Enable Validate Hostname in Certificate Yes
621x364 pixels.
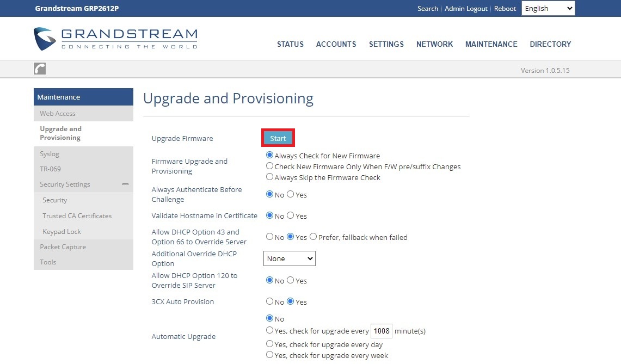pyautogui.click(x=290, y=215)
